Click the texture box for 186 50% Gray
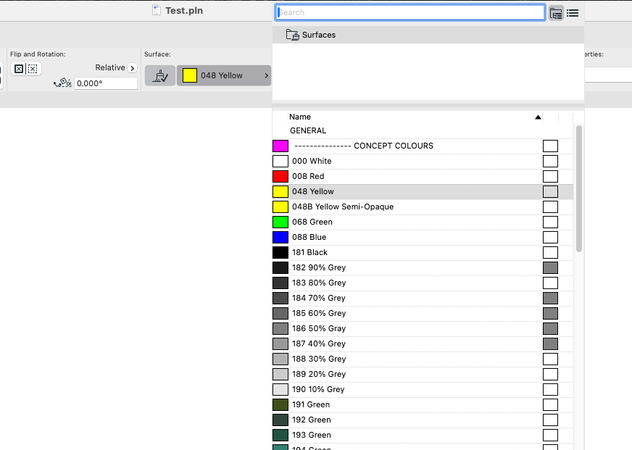This screenshot has height=450, width=632. (x=550, y=329)
